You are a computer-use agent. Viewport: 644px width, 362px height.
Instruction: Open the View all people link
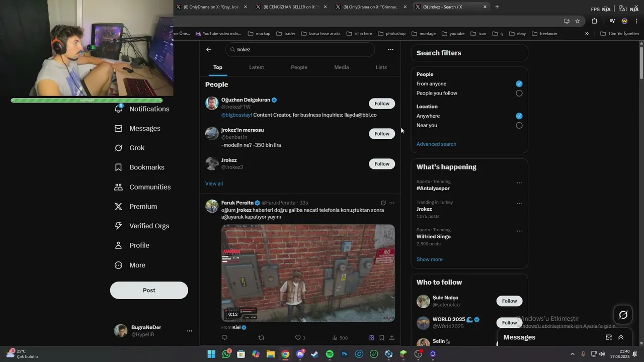214,184
